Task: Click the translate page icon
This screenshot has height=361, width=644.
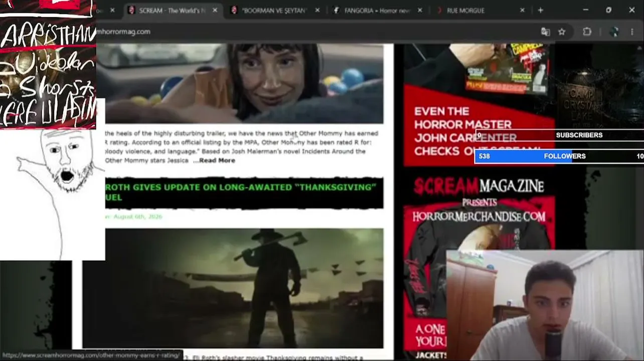Action: (545, 32)
